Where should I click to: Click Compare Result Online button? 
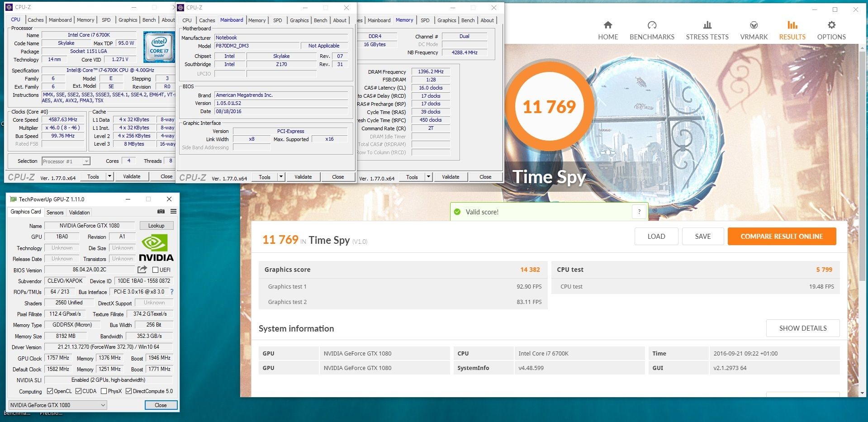[x=782, y=236]
